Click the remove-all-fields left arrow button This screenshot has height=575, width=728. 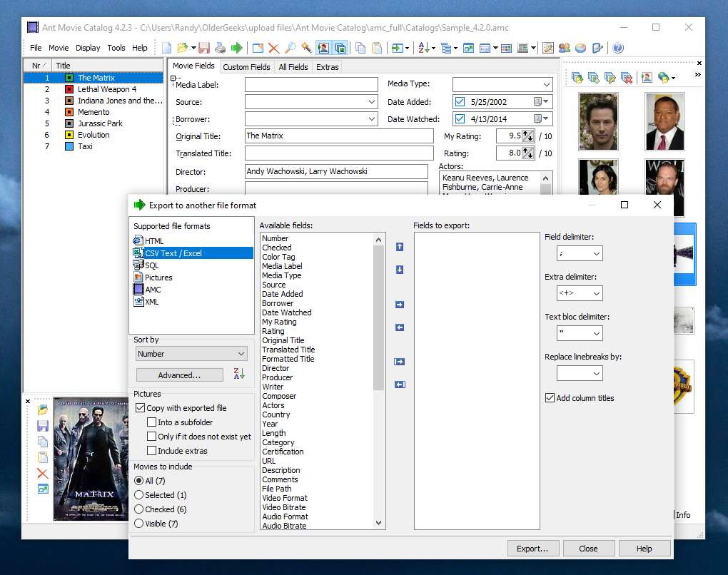(400, 385)
